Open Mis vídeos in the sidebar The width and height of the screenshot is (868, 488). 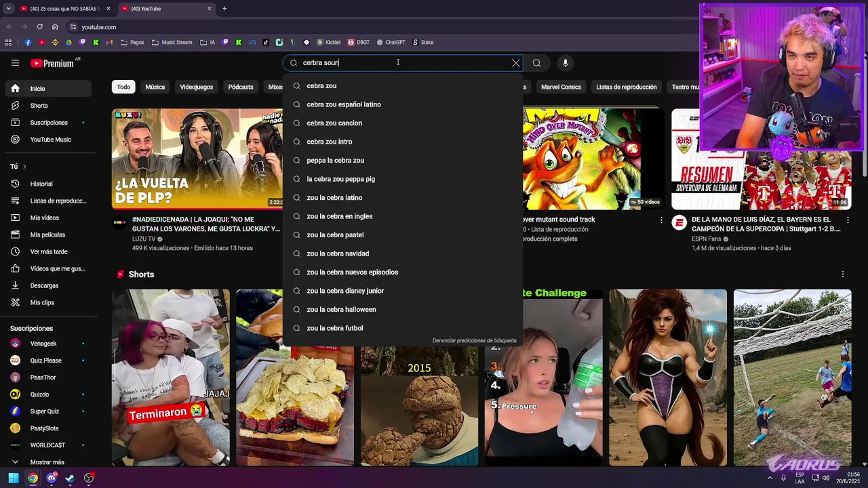[48, 218]
